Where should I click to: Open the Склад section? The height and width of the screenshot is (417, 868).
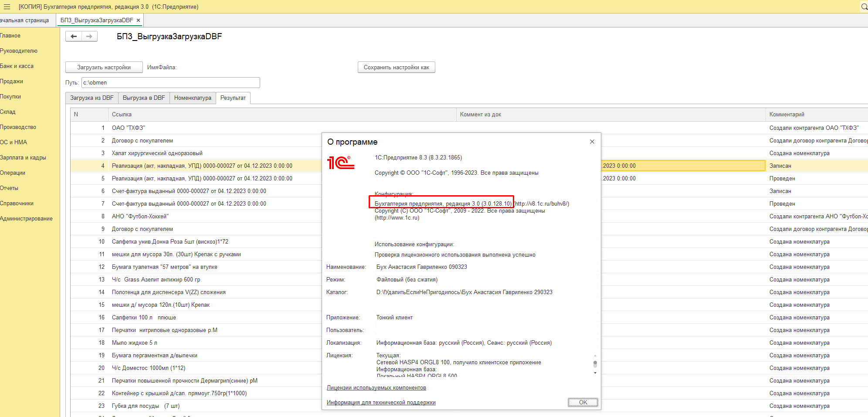(x=8, y=112)
